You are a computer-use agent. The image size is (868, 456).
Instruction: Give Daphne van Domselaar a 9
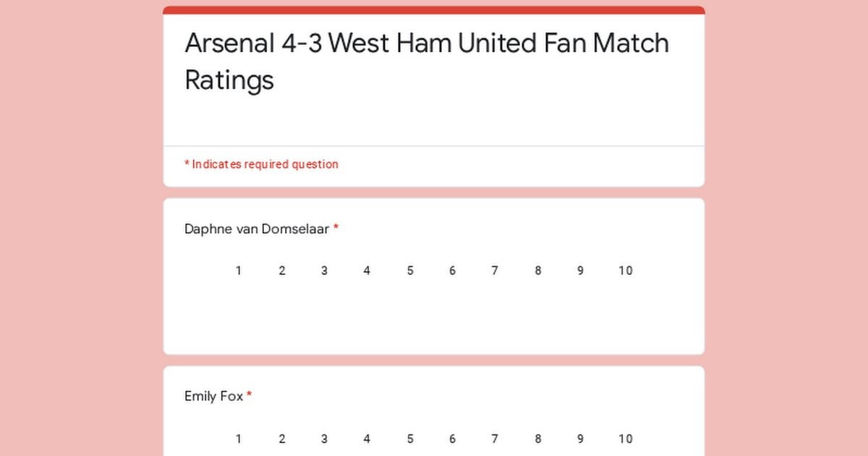pyautogui.click(x=580, y=271)
